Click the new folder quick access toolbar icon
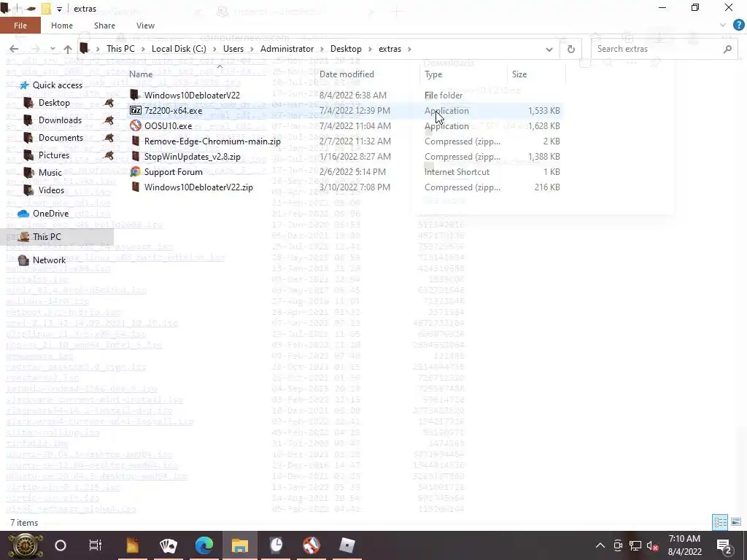This screenshot has height=560, width=747. coord(46,9)
